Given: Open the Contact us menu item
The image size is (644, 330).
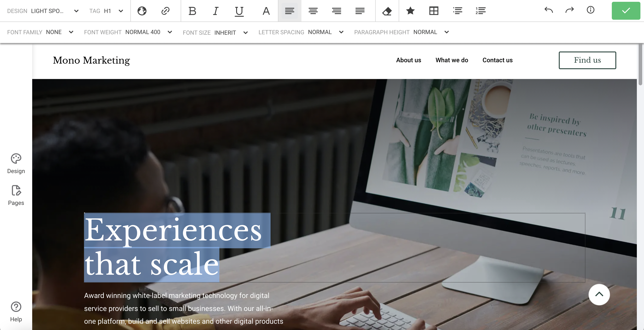Looking at the screenshot, I should (x=498, y=60).
